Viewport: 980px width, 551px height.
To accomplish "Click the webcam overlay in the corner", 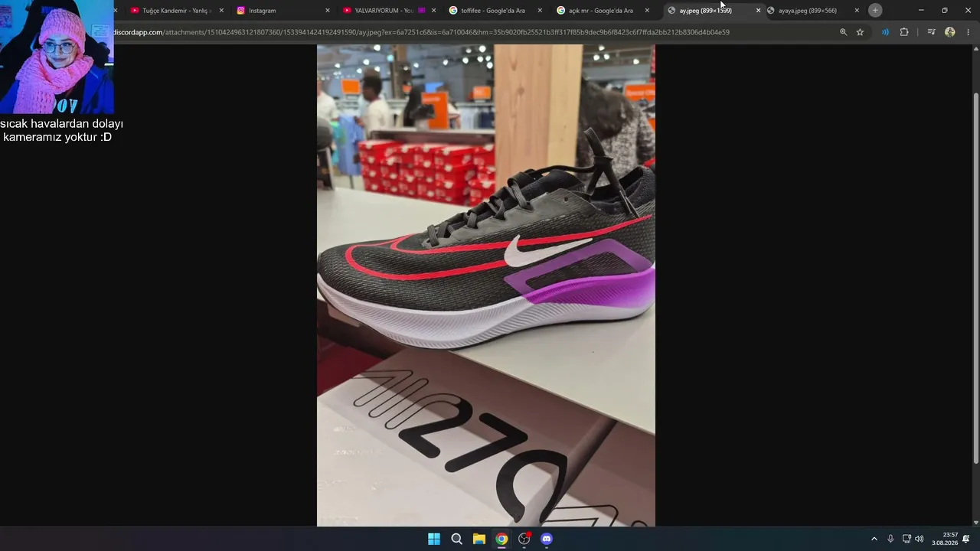I will pos(57,57).
